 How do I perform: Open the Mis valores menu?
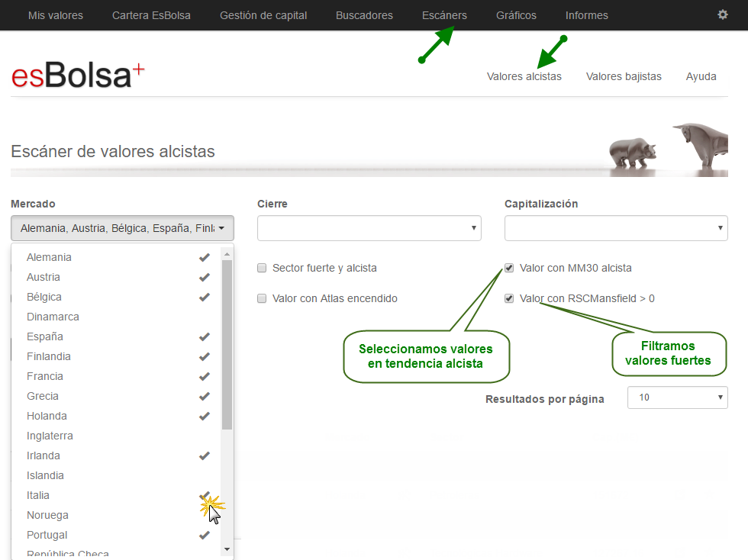[x=55, y=15]
